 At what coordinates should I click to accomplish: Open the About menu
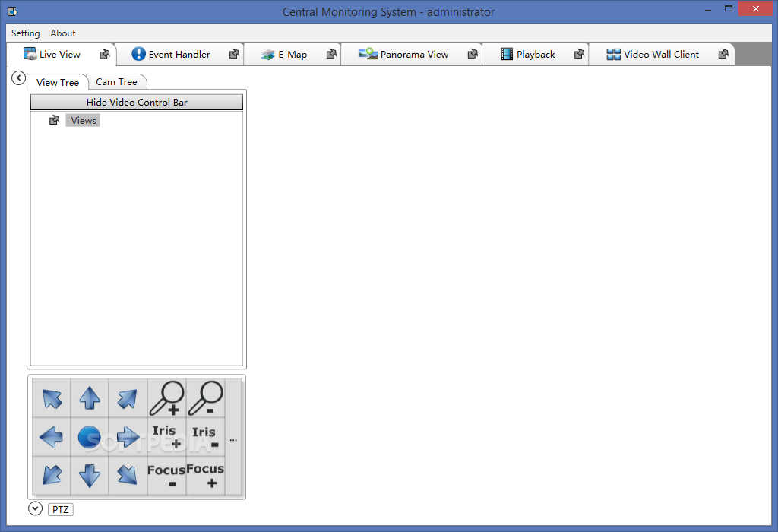[63, 33]
